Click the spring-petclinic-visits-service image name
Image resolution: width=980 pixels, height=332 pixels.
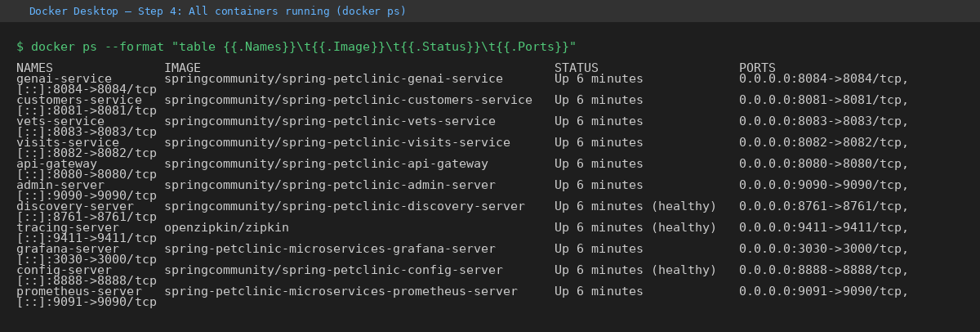point(337,142)
